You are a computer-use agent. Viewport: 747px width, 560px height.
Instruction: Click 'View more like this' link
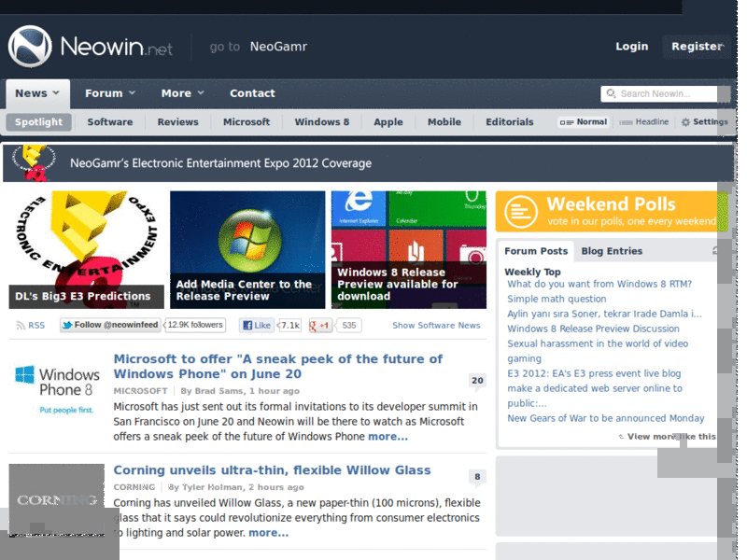(x=671, y=437)
